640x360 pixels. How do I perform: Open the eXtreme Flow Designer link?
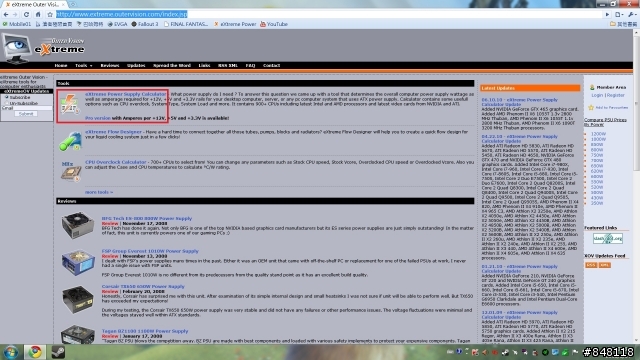pyautogui.click(x=113, y=132)
